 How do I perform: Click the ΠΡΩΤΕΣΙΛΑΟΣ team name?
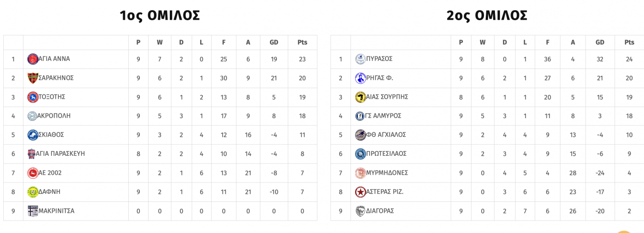click(386, 153)
